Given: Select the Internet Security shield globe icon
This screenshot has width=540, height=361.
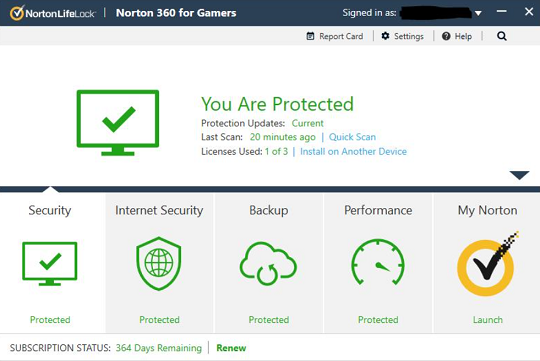Looking at the screenshot, I should [x=159, y=264].
